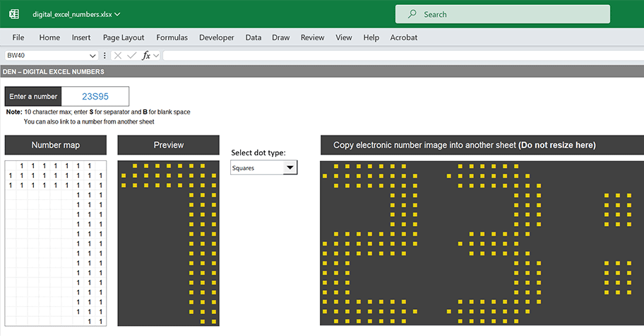Switch to the Page Layout tab
This screenshot has height=336, width=644.
pos(124,37)
